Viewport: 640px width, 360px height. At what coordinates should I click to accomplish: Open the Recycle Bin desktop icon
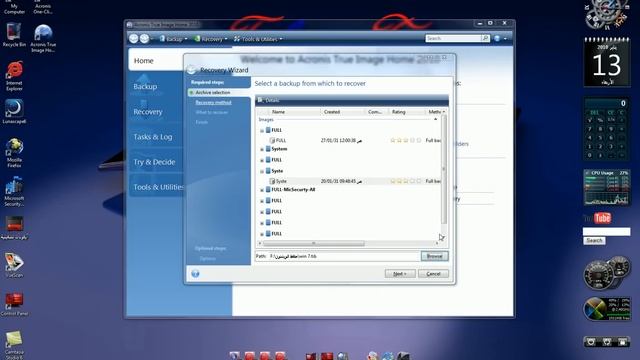pos(14,35)
